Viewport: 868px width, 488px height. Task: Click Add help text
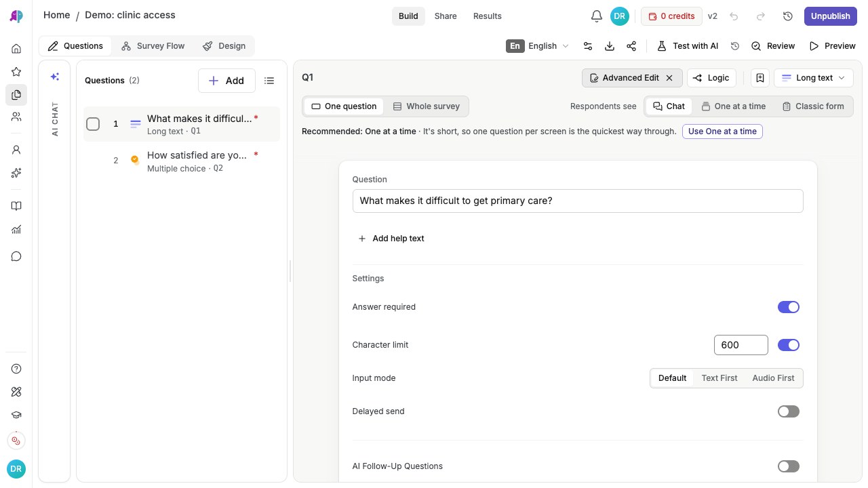click(391, 239)
